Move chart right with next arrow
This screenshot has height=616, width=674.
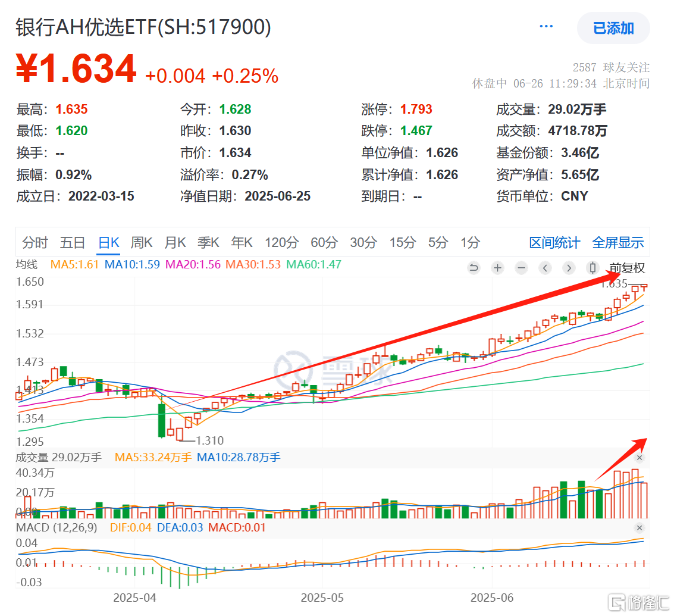click(569, 268)
